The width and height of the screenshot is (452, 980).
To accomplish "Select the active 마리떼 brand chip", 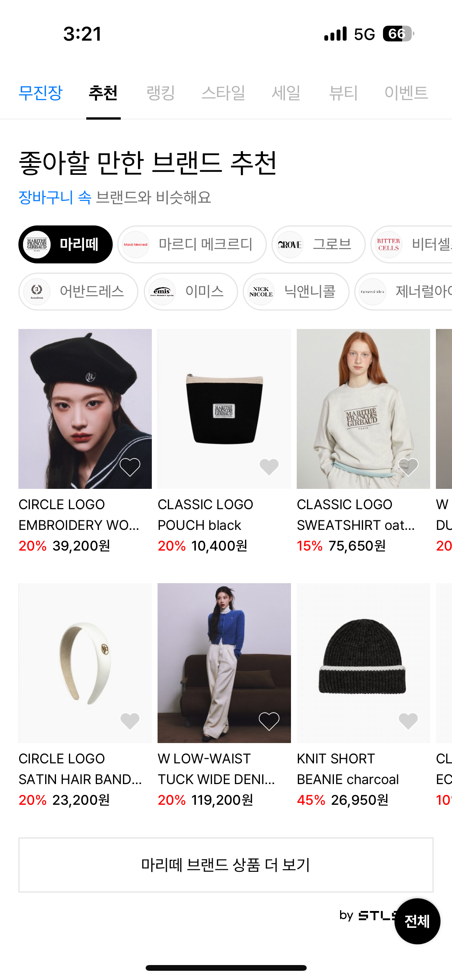I will [66, 245].
